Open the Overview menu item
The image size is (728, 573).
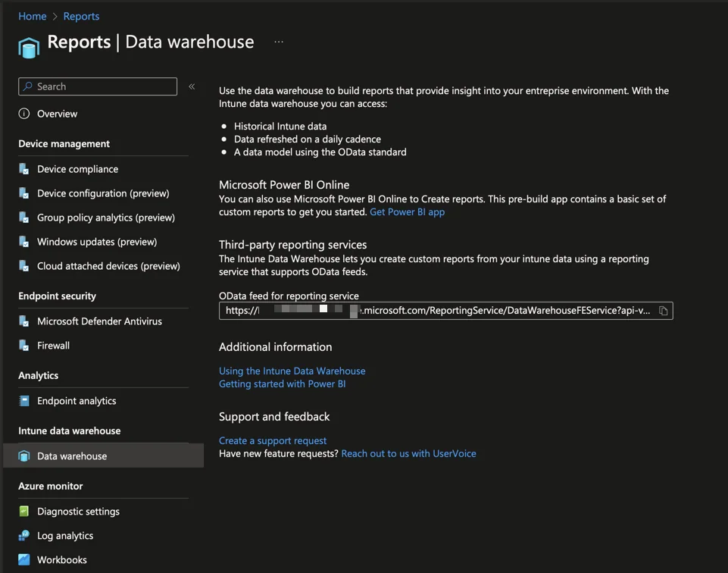[x=57, y=114]
